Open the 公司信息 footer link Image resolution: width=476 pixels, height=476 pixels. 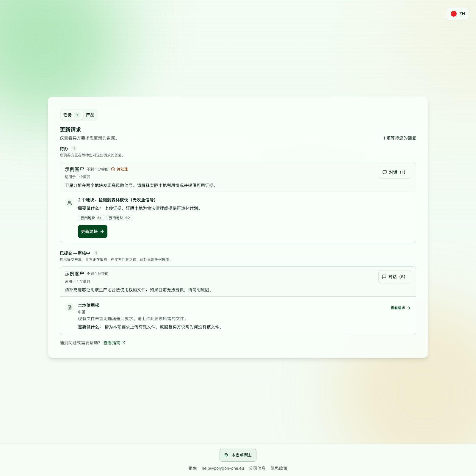point(257,468)
